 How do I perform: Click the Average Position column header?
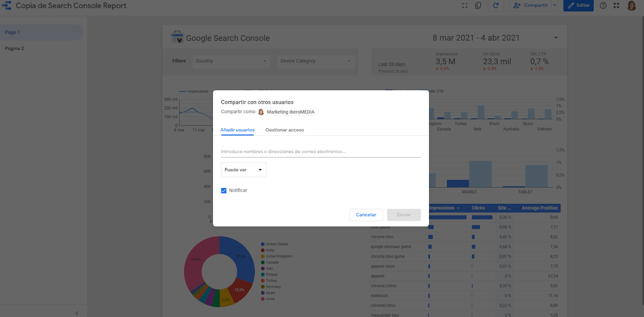[540, 208]
